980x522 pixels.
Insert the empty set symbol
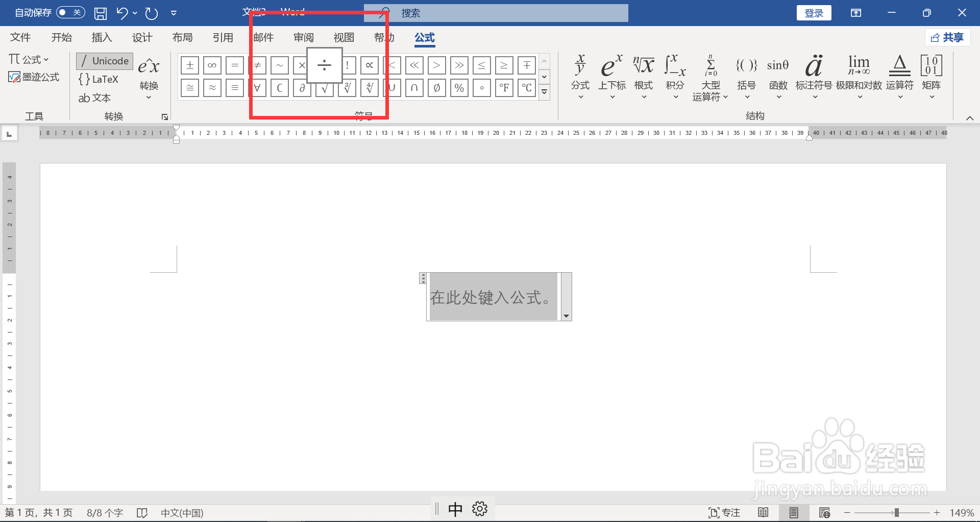(x=437, y=88)
